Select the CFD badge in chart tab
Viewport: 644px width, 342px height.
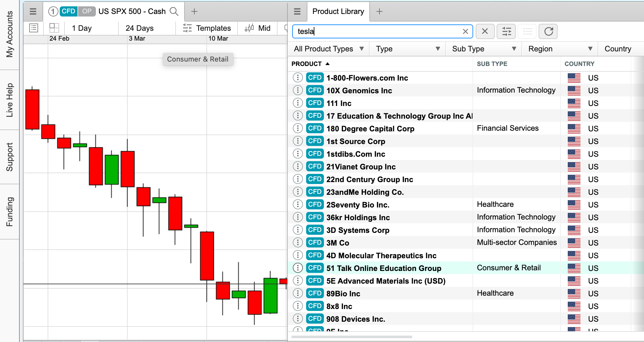68,11
